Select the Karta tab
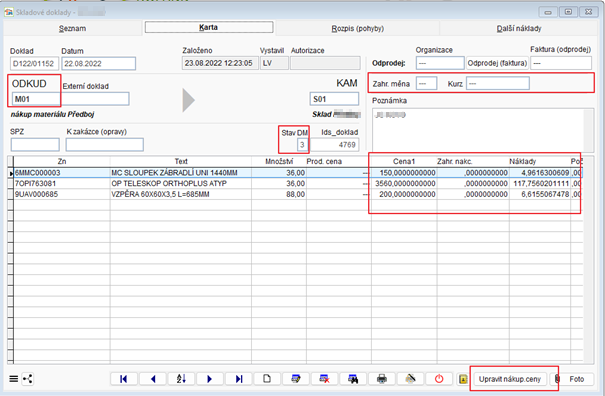 [209, 27]
